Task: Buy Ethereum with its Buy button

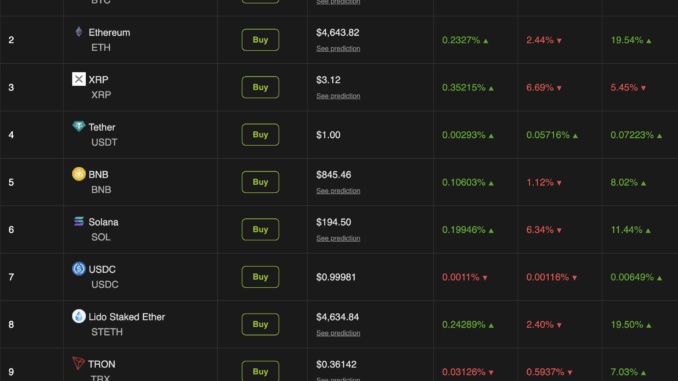Action: (260, 40)
